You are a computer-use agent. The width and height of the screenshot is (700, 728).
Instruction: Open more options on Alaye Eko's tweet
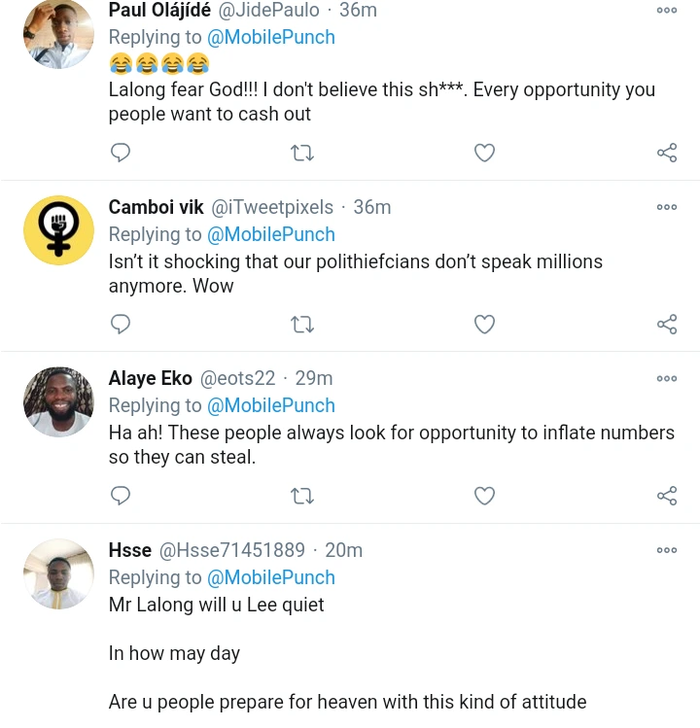[x=667, y=379]
